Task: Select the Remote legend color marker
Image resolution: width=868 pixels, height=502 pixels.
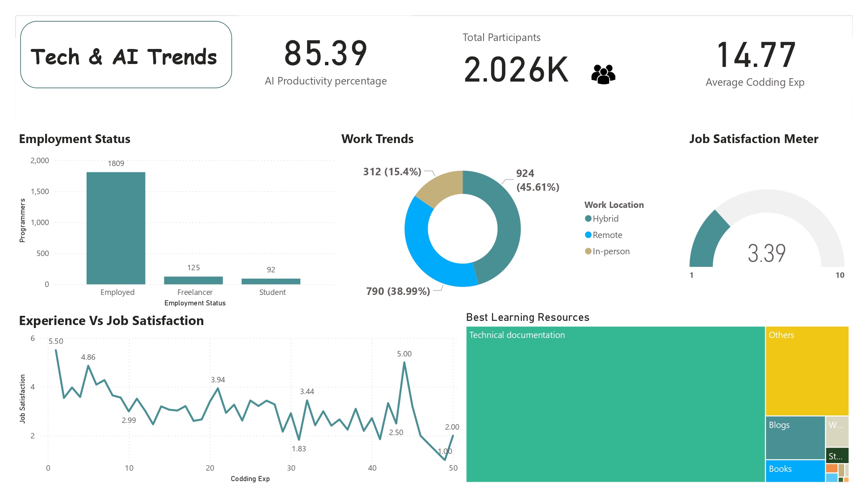Action: point(588,235)
